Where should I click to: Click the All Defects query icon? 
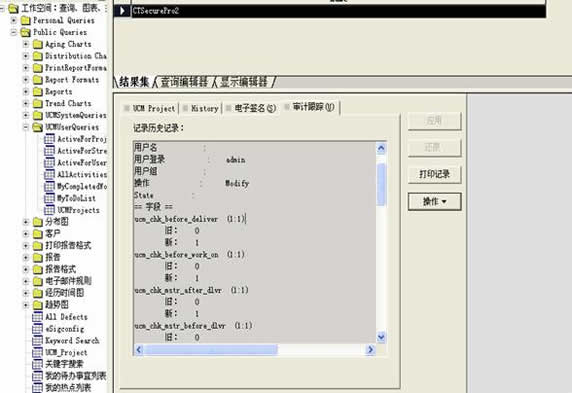[38, 317]
